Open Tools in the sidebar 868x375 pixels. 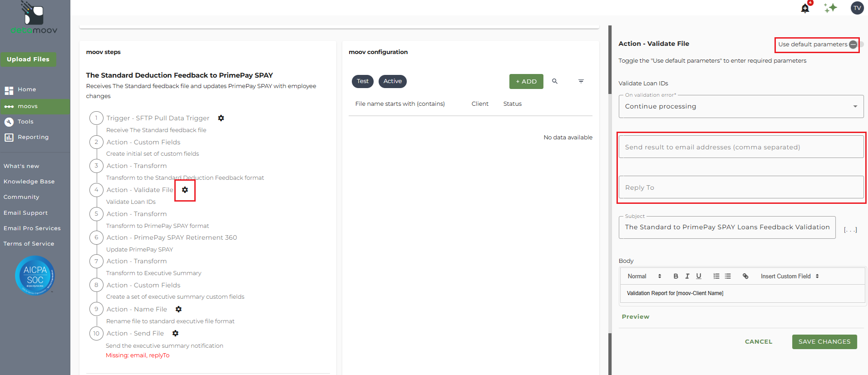click(x=25, y=122)
